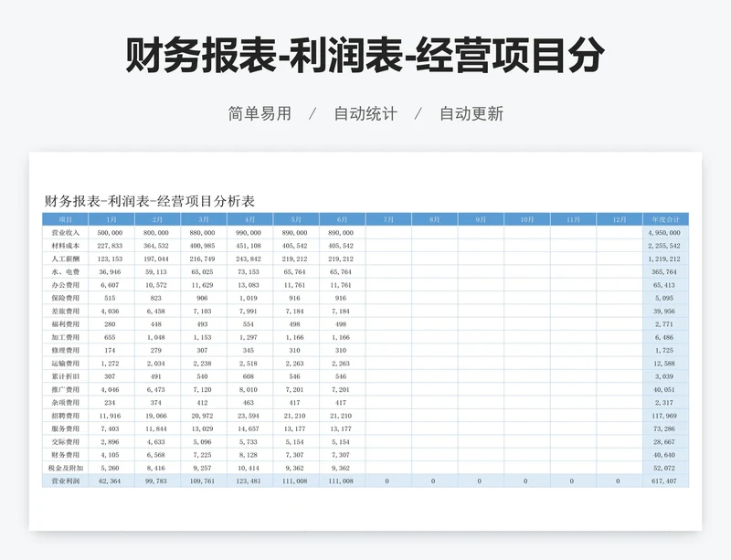Select April insurance cell 1,019

pyautogui.click(x=249, y=298)
